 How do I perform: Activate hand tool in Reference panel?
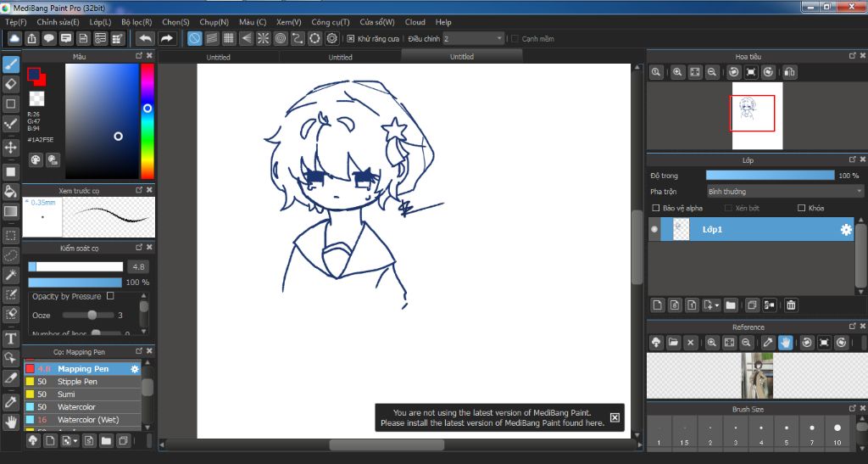point(785,343)
